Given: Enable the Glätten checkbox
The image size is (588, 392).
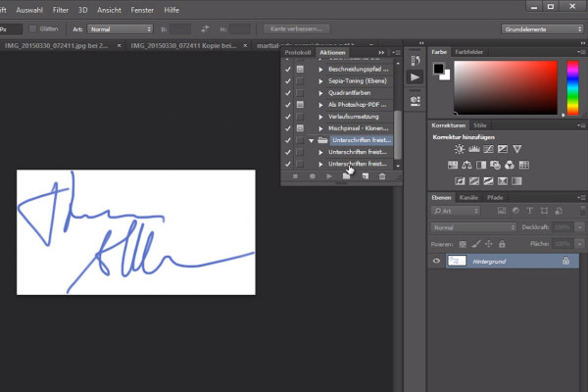Looking at the screenshot, I should [32, 28].
